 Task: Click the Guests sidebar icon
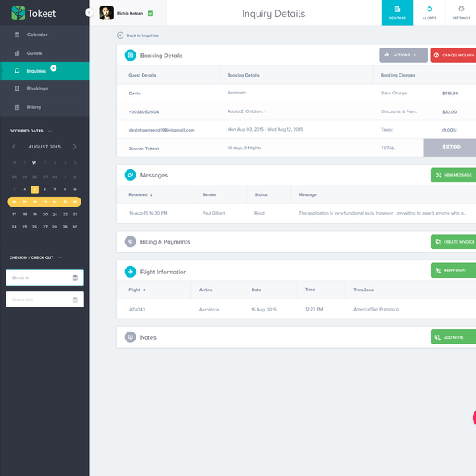(x=17, y=53)
